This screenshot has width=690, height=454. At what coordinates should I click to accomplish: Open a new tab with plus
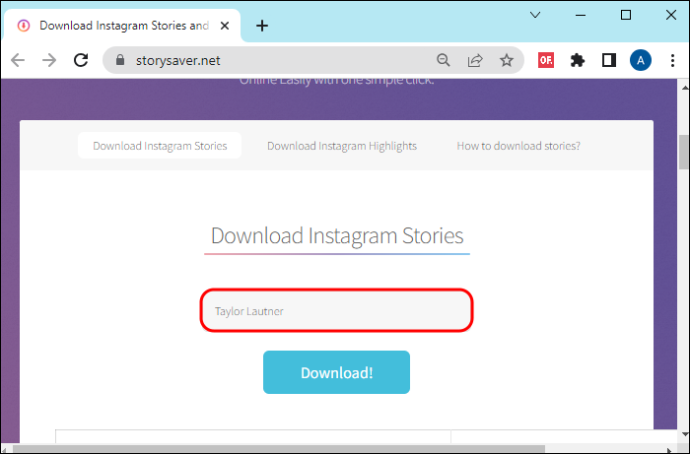point(262,26)
